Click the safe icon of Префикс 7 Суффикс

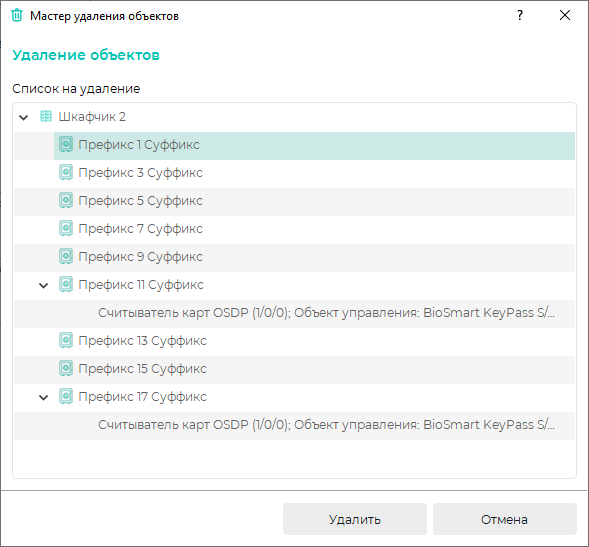click(66, 229)
